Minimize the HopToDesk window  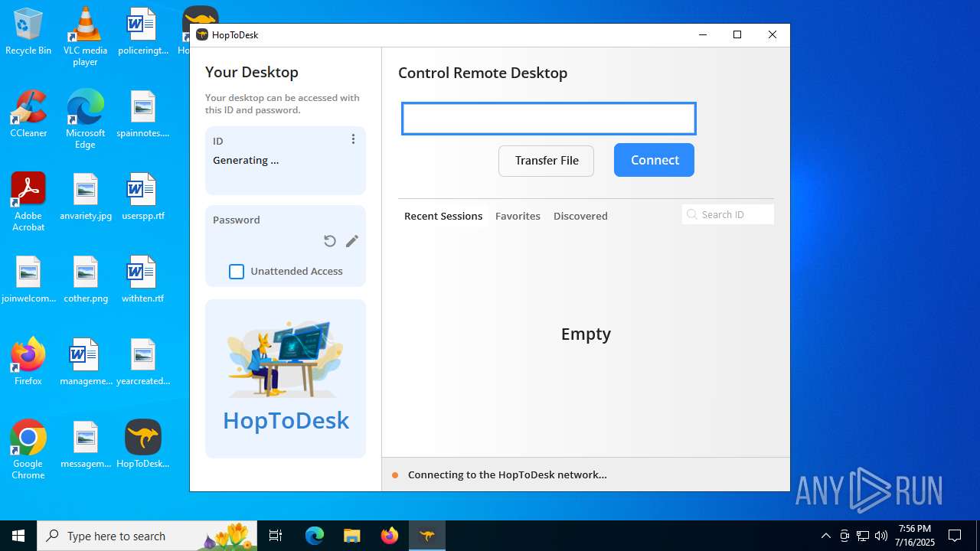click(x=703, y=34)
